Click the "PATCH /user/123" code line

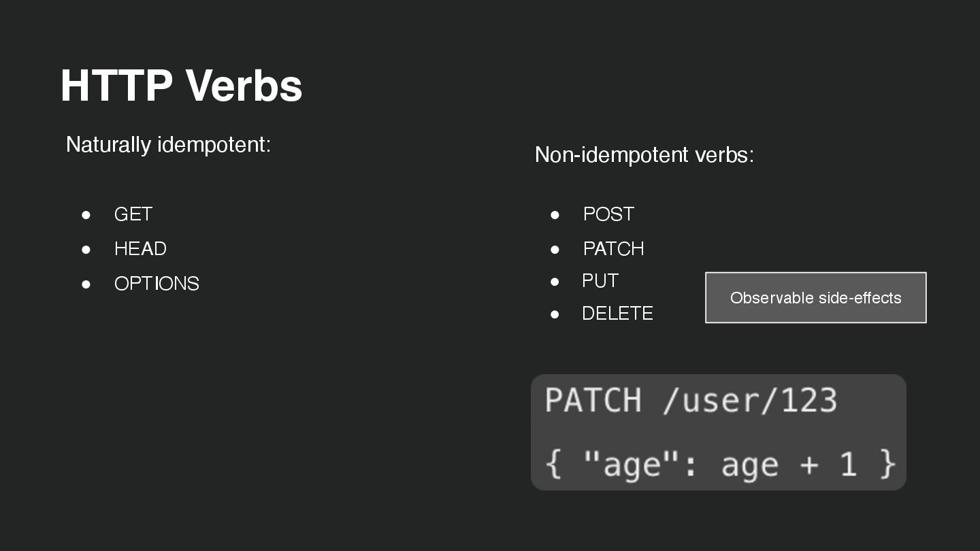click(x=691, y=400)
